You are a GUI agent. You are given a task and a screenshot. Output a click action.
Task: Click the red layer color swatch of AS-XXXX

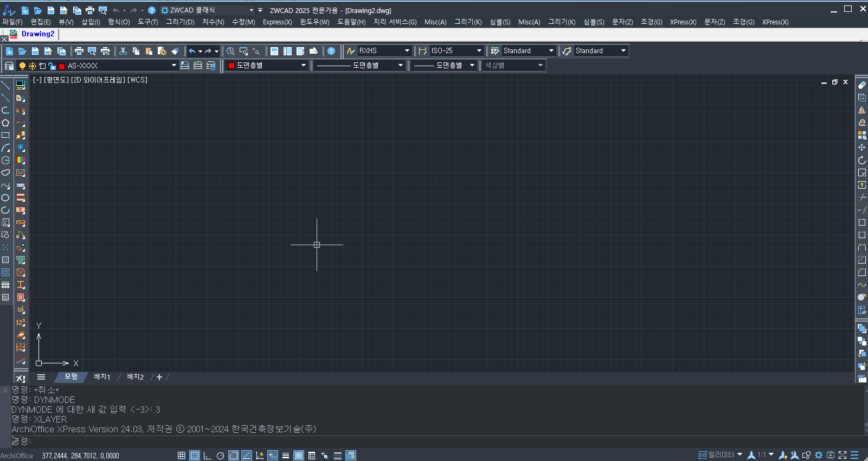(x=62, y=66)
